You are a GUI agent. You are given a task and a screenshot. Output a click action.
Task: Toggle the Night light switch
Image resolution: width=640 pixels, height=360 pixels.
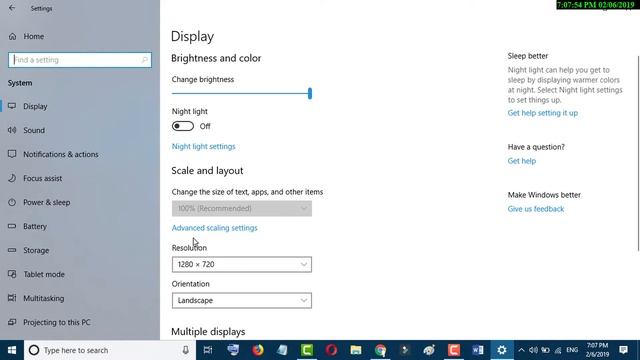click(182, 126)
